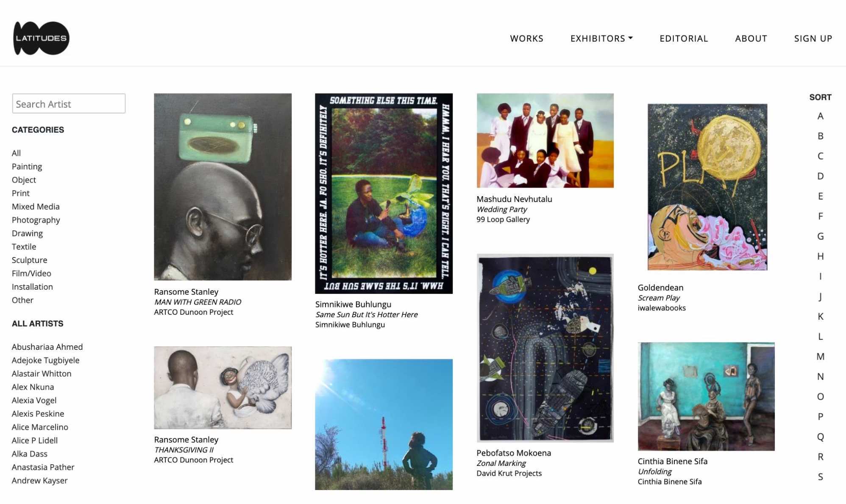Viewport: 846px width, 504px height.
Task: Expand the Exhibitors dropdown menu
Action: pyautogui.click(x=601, y=39)
